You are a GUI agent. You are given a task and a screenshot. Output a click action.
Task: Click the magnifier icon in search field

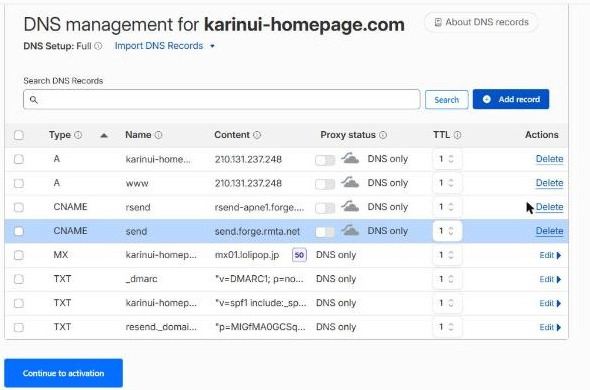click(33, 100)
